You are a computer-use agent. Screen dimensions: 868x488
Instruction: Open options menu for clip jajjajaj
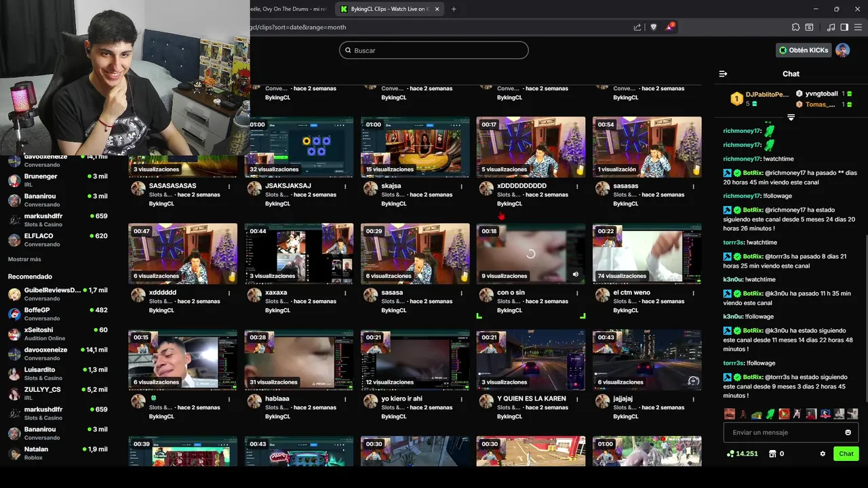[x=693, y=399]
